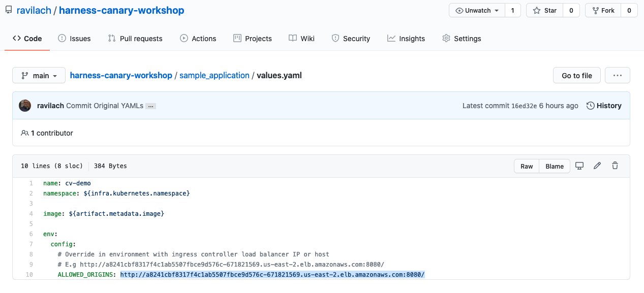Viewport: 644px width, 293px height.
Task: Open the Insights tab
Action: click(406, 39)
